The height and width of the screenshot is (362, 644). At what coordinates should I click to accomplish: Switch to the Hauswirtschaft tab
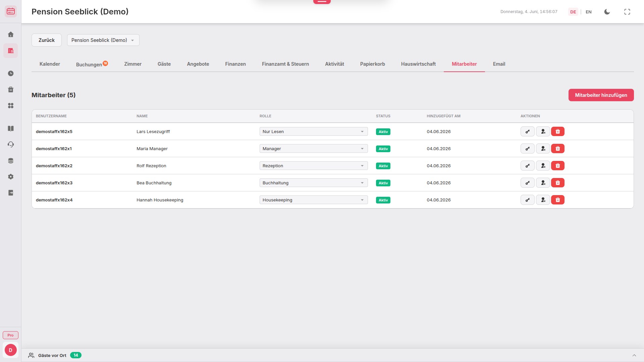(418, 64)
